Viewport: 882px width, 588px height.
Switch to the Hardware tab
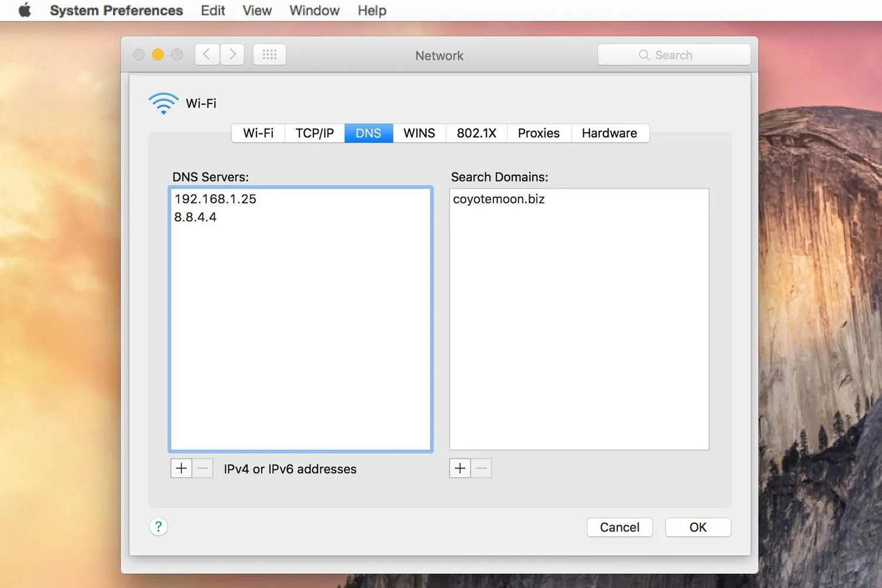pyautogui.click(x=610, y=133)
